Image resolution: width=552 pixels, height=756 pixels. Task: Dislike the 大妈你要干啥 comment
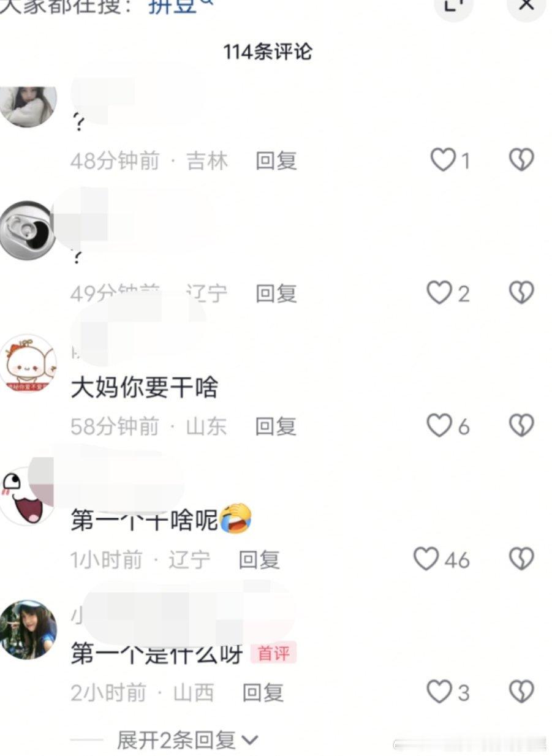[521, 425]
